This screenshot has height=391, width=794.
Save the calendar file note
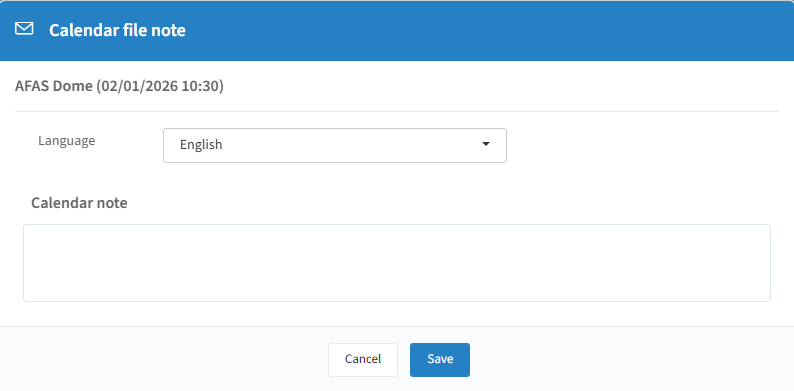440,360
